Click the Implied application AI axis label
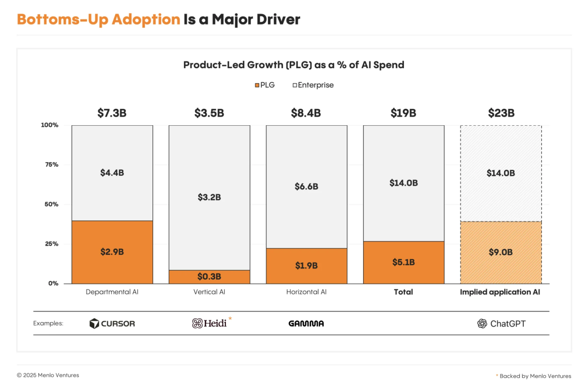 click(501, 292)
